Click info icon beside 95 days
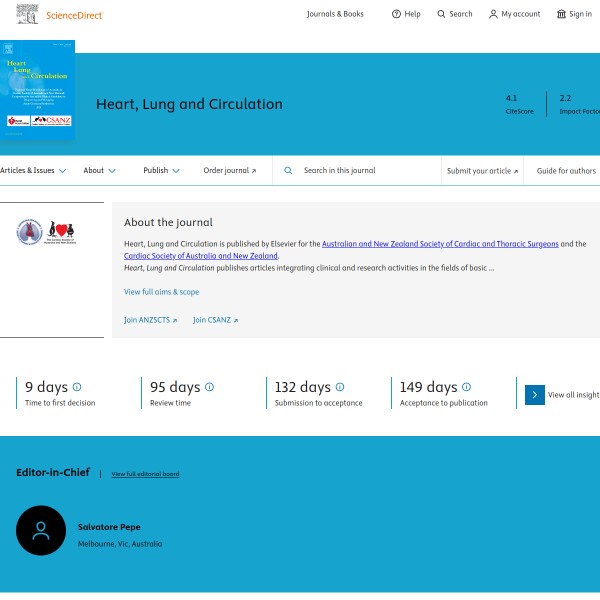 click(x=209, y=387)
